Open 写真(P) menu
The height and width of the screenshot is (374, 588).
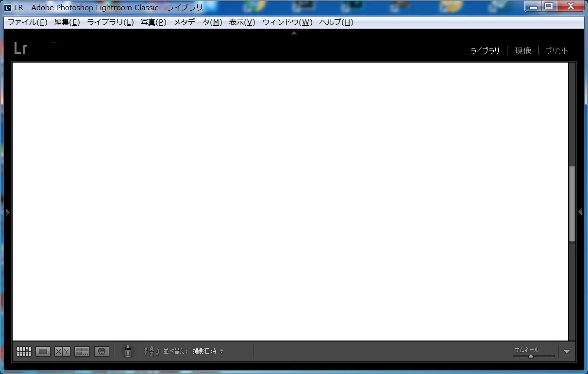point(153,22)
